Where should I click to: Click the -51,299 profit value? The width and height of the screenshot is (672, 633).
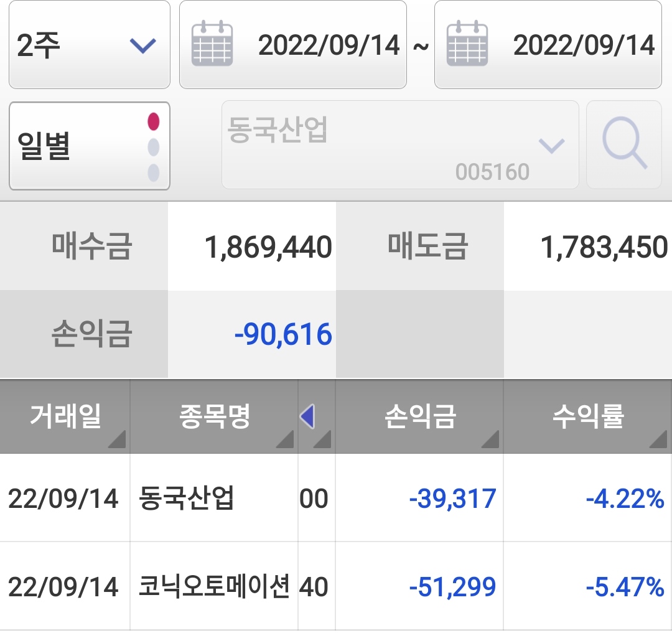[x=452, y=587]
